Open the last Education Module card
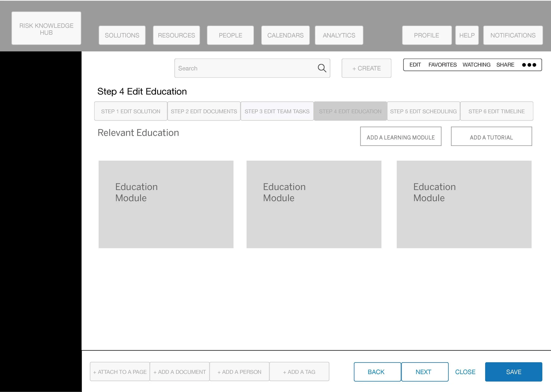This screenshot has width=551, height=392. click(464, 204)
